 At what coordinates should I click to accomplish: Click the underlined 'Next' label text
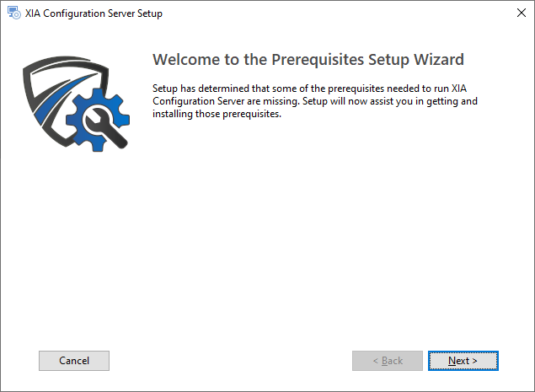pos(459,361)
